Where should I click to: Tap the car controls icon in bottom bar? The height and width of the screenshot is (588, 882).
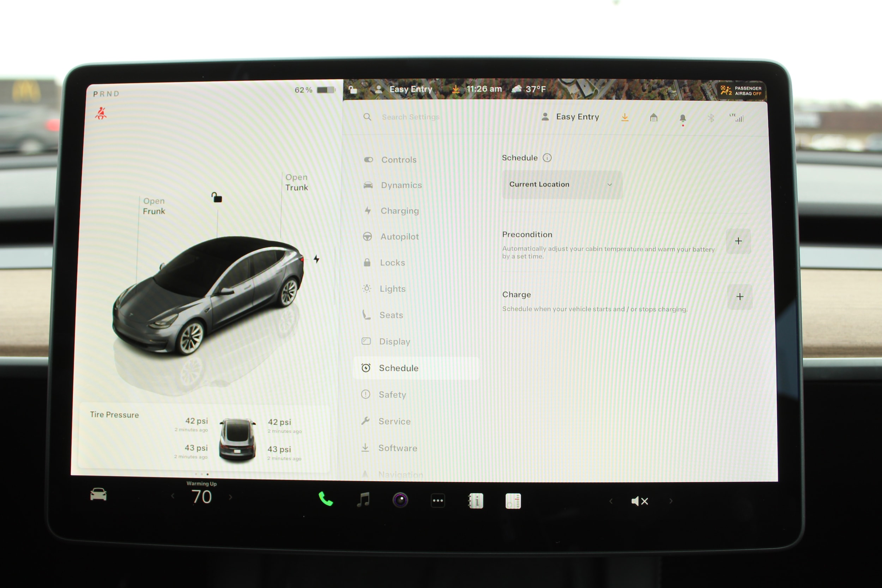click(x=98, y=495)
